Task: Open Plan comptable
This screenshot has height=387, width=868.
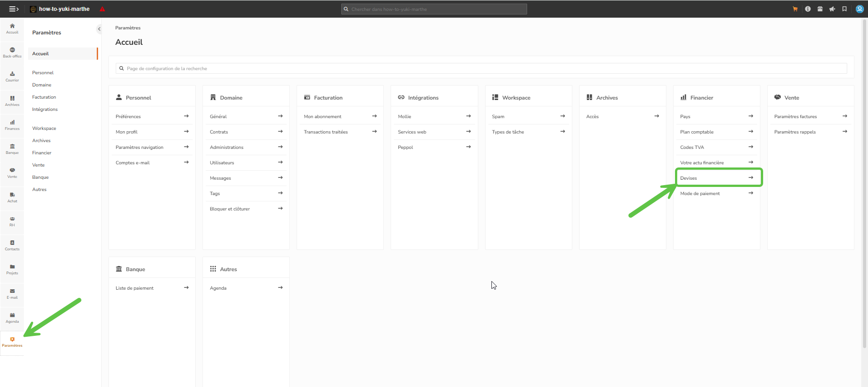Action: [717, 132]
